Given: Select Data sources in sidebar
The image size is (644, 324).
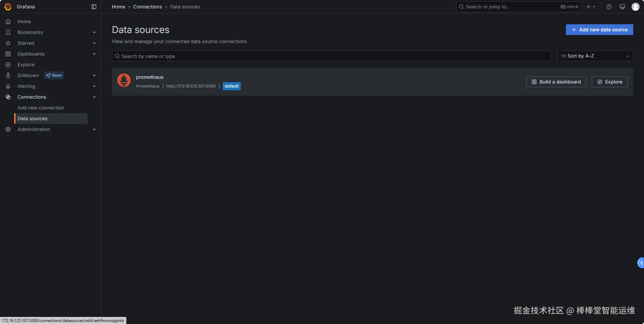Looking at the screenshot, I should click(51, 119).
